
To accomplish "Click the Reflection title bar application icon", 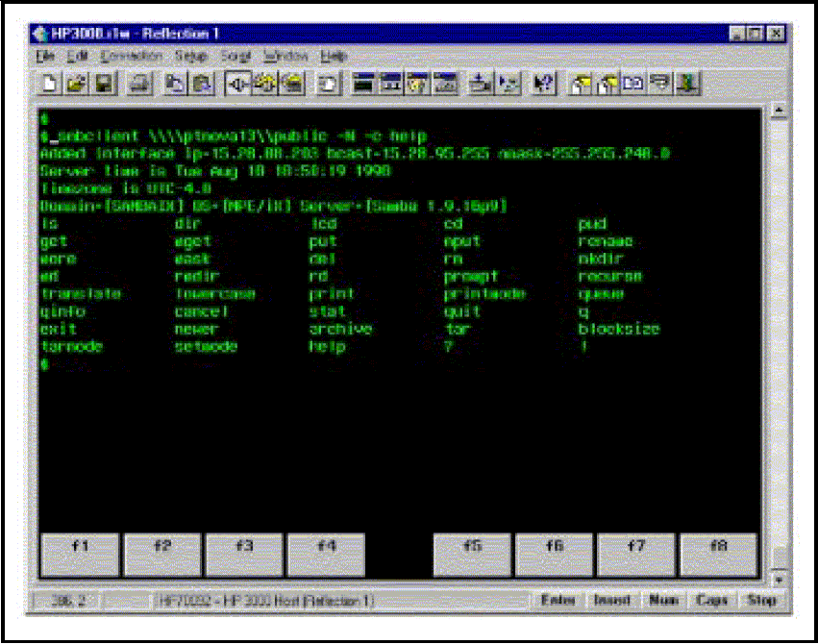I will [39, 34].
